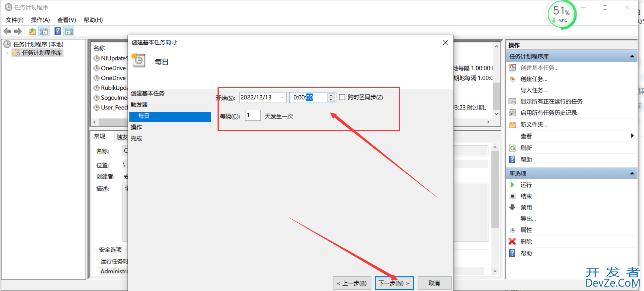
Task: Click the clock icon next to RubikUpdate task
Action: 96,88
